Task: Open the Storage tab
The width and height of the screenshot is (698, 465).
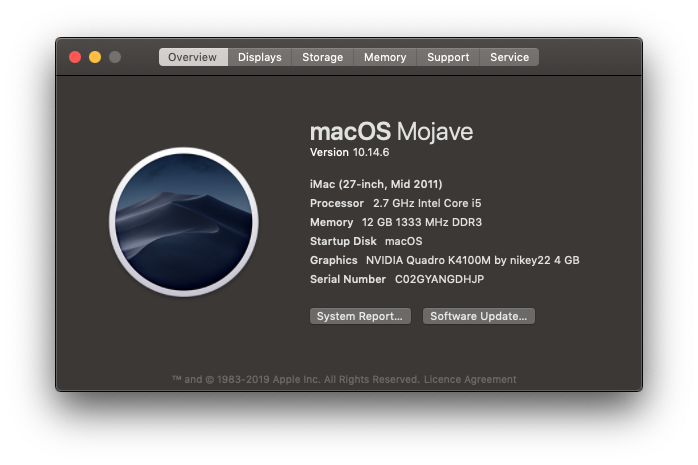Action: click(322, 57)
